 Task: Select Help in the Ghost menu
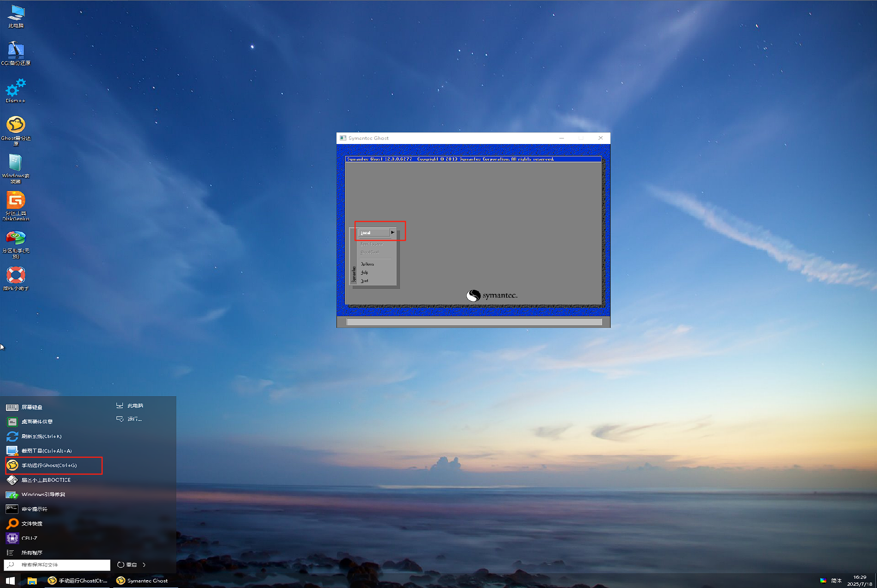point(365,272)
